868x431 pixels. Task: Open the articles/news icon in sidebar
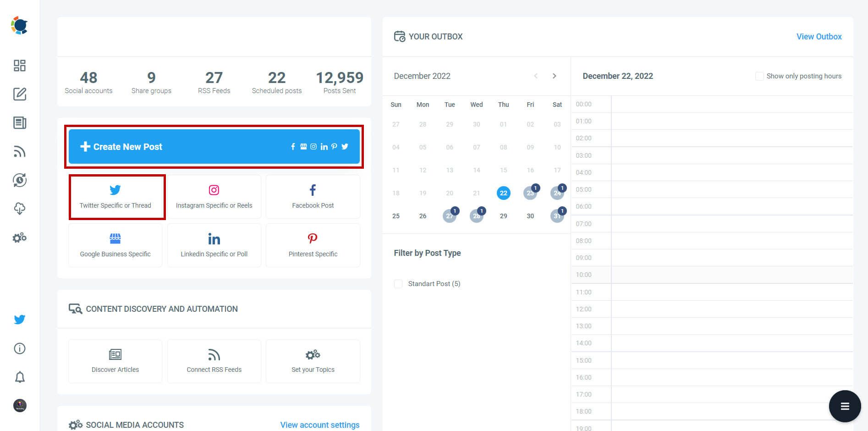click(x=19, y=123)
